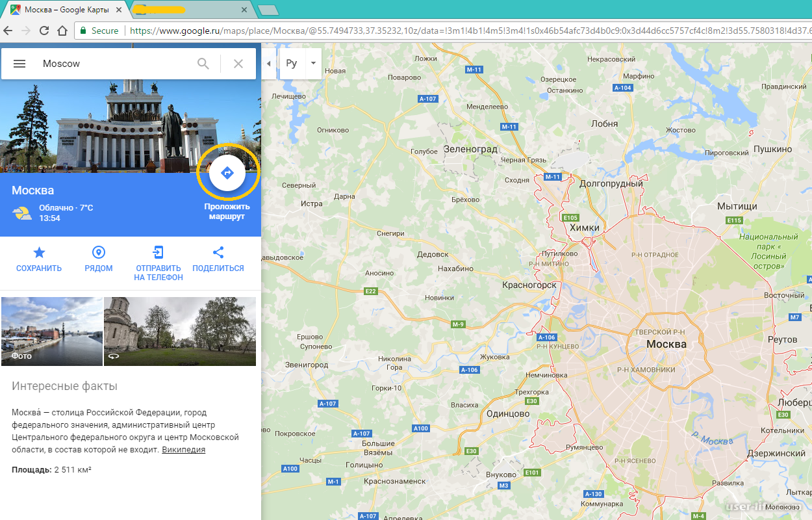Click the Сохранить star icon
This screenshot has height=520, width=812.
39,252
